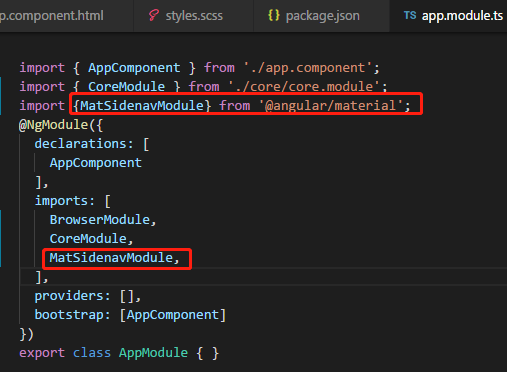The width and height of the screenshot is (507, 372).
Task: Click MatSidenavModule in imports array
Action: coord(111,258)
